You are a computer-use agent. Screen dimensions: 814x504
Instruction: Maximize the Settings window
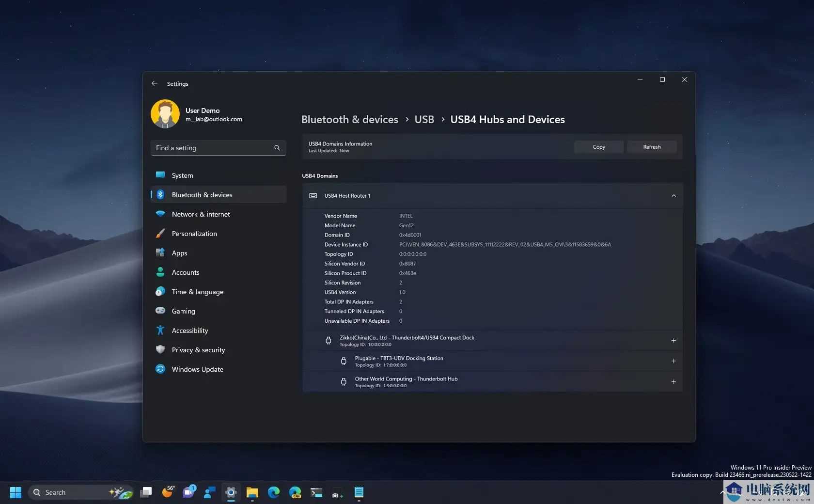coord(662,79)
